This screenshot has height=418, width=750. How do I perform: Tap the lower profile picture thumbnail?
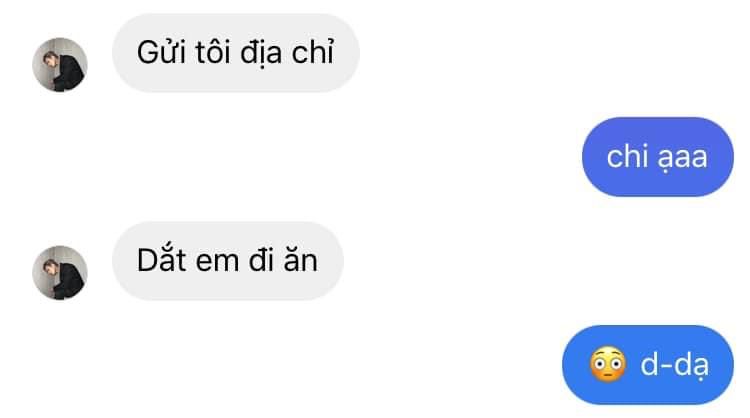(60, 273)
